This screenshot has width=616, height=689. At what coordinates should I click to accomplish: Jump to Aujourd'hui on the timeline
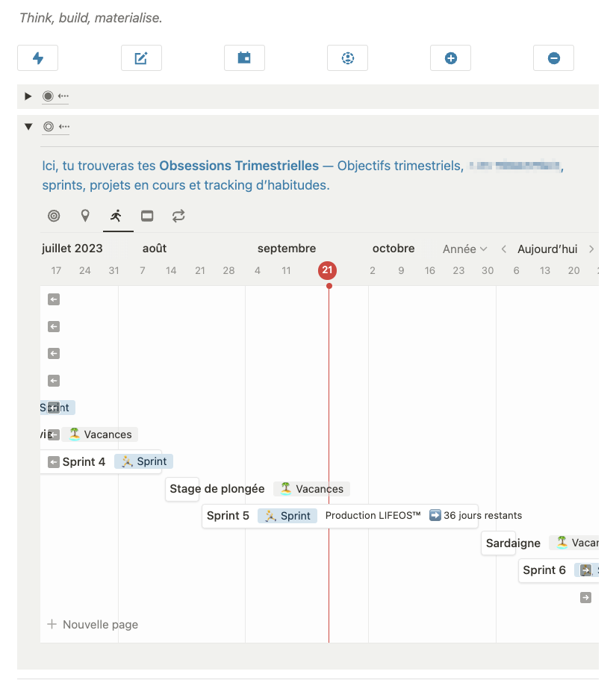[x=547, y=249]
